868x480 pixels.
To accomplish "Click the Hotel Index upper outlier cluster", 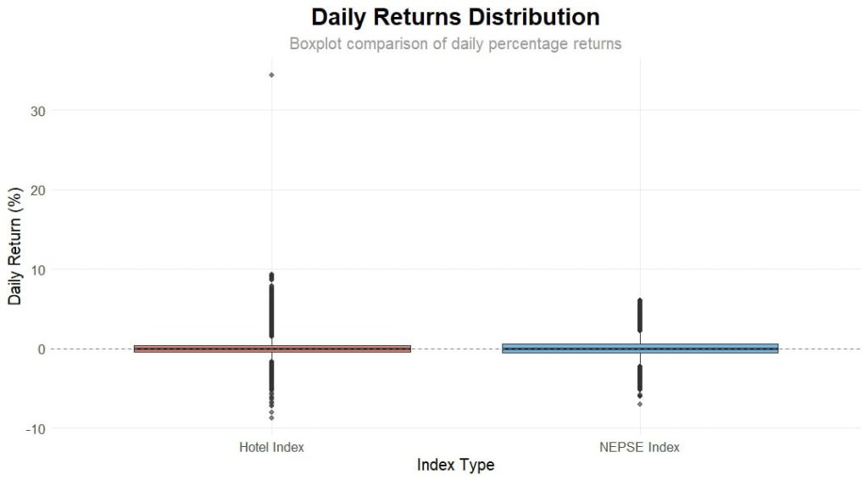I will click(271, 305).
